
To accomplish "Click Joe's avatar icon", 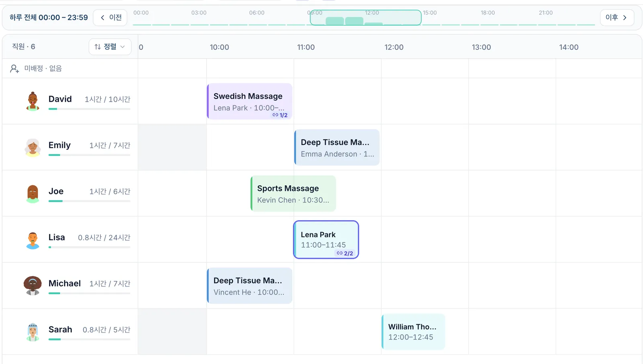I will pyautogui.click(x=33, y=194).
